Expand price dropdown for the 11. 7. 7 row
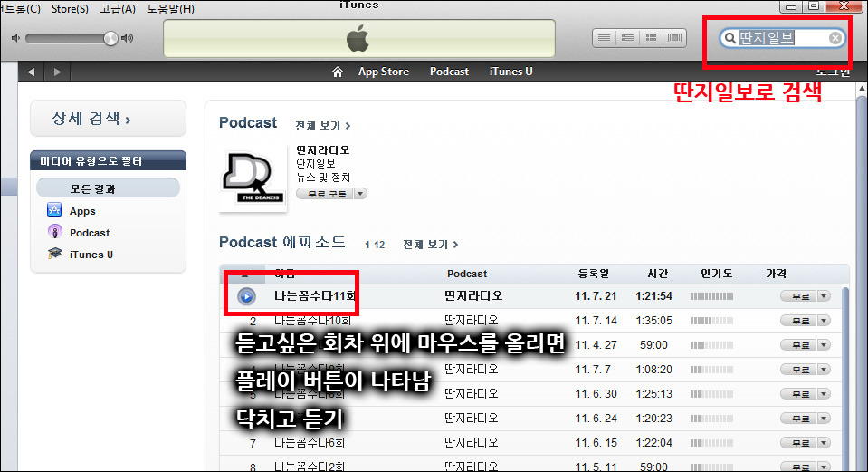This screenshot has width=868, height=472. point(824,370)
